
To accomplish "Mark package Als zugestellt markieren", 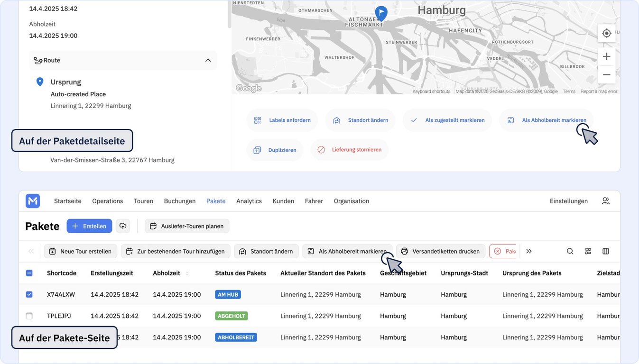I will tap(447, 120).
